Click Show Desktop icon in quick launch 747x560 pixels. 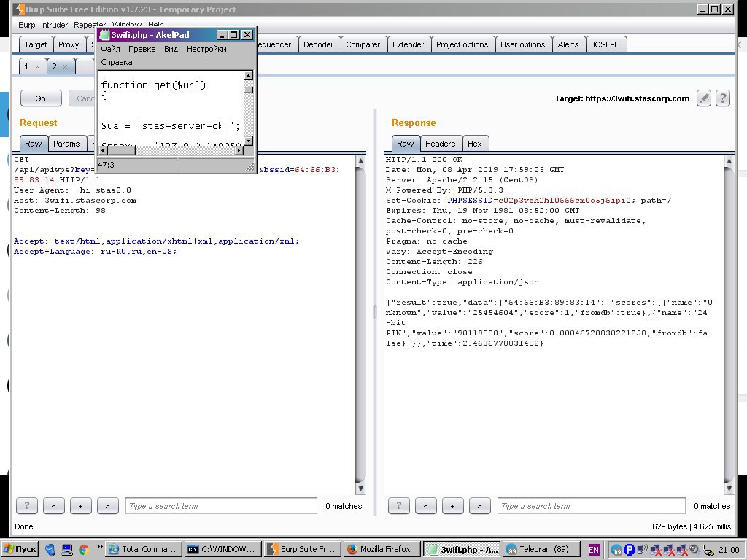pyautogui.click(x=67, y=550)
